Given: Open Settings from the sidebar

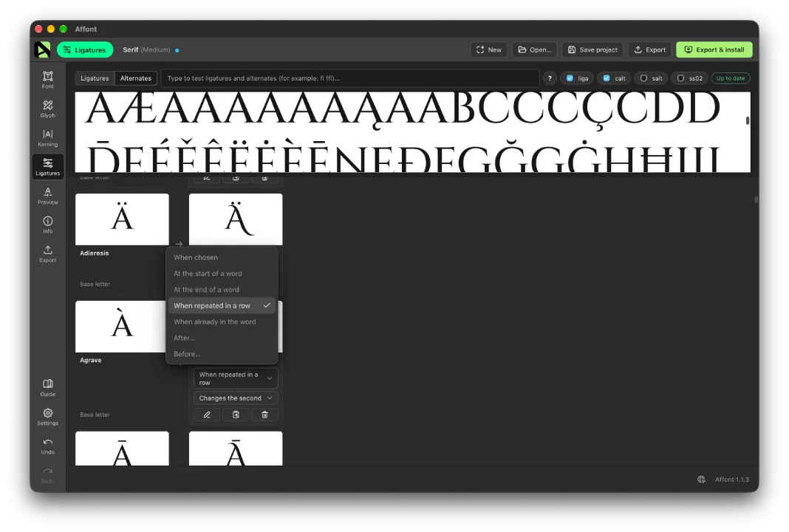Looking at the screenshot, I should point(48,417).
